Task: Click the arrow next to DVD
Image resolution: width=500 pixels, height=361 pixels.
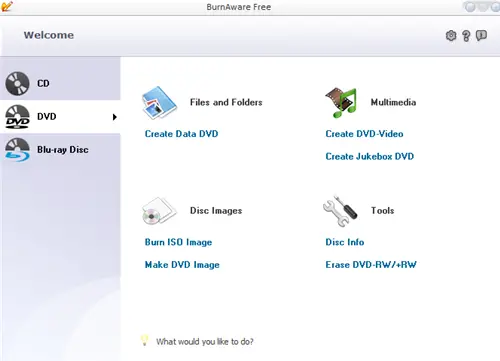Action: (115, 117)
